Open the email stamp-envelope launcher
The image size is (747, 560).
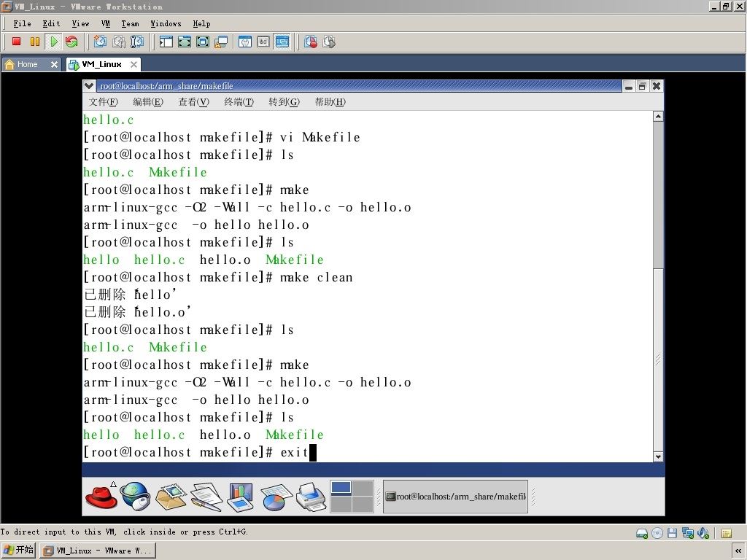(x=171, y=496)
